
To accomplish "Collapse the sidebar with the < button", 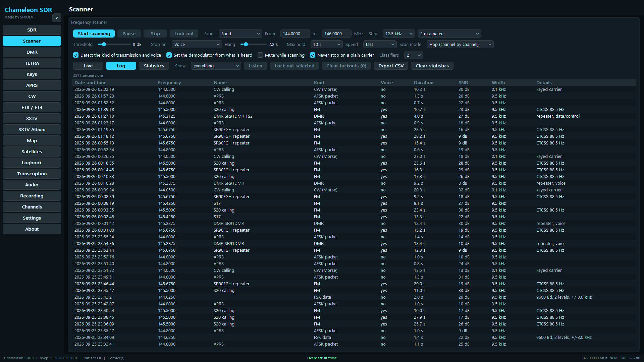I will 57,18.
